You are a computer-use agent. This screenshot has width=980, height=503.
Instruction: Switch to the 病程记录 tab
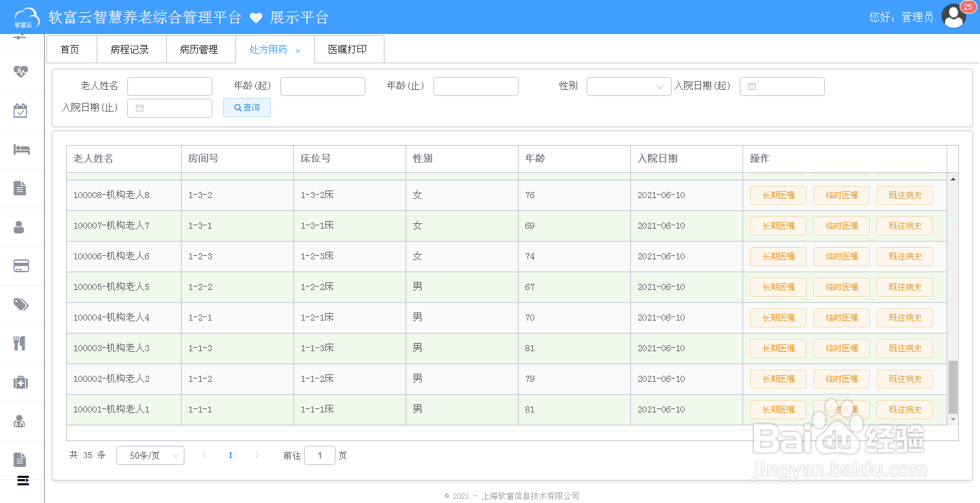click(130, 50)
